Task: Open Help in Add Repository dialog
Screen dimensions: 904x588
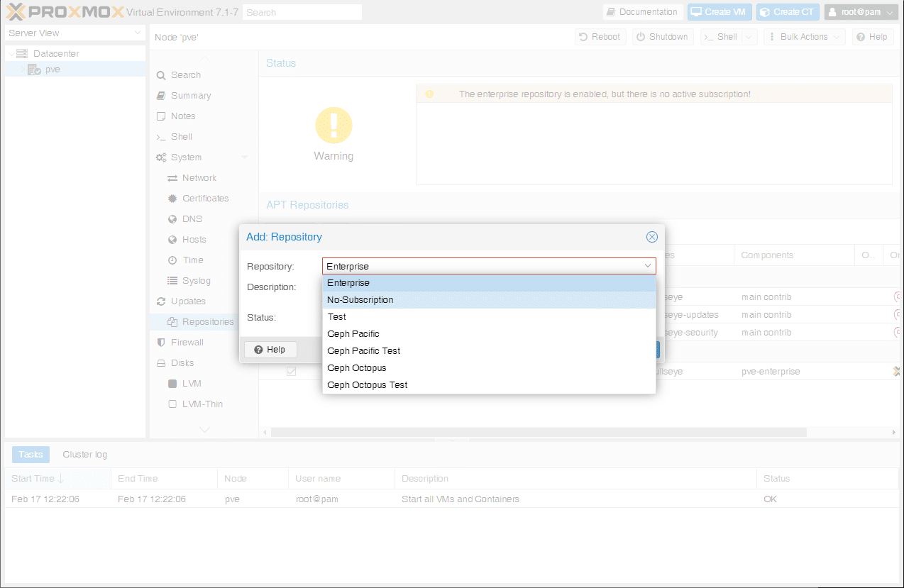Action: coord(270,350)
